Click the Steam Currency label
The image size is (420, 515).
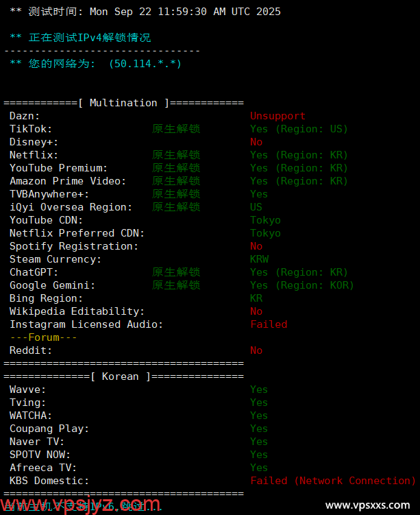(55, 259)
